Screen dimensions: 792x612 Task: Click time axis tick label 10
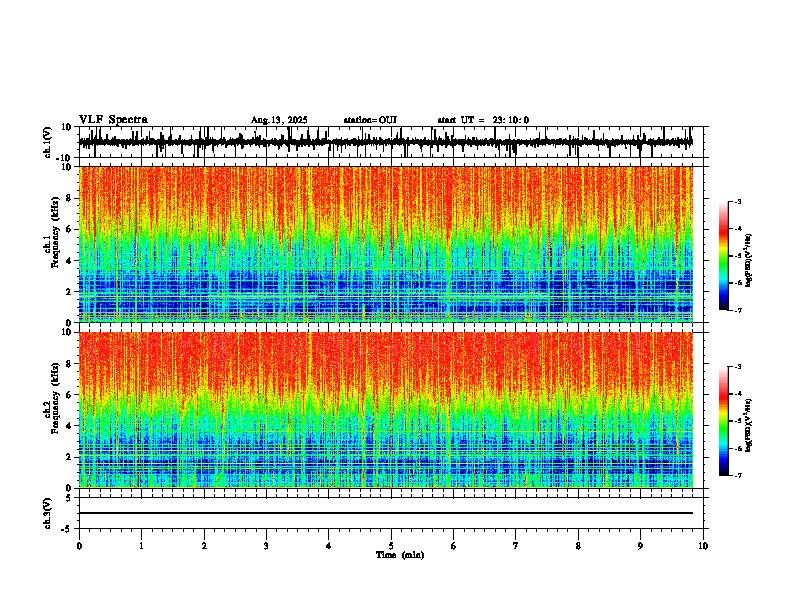[703, 546]
